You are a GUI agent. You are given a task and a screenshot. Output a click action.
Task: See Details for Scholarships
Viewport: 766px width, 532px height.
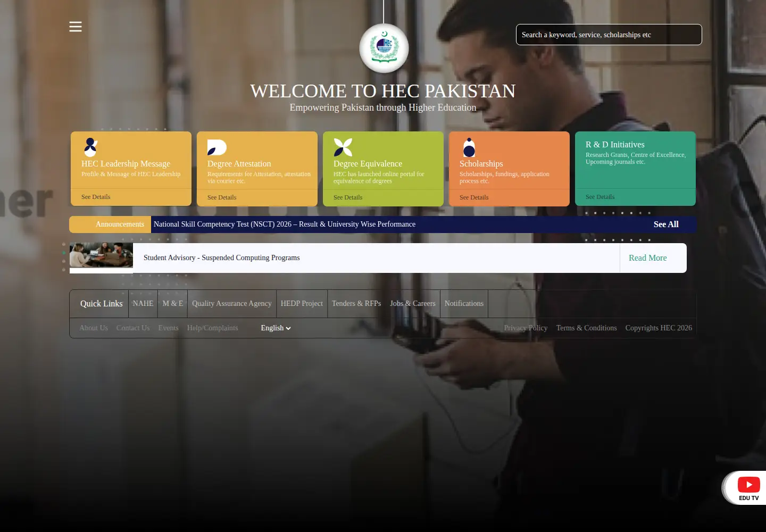pos(474,197)
